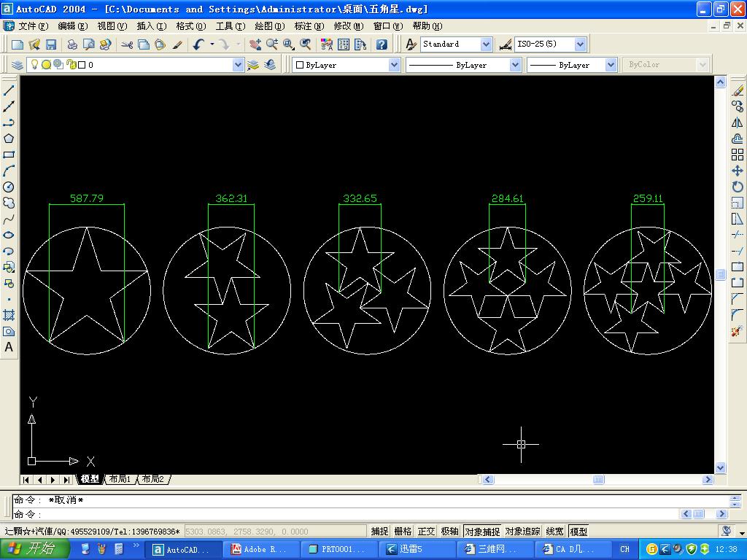
Task: Select the Multiline Text tool
Action: (x=9, y=347)
